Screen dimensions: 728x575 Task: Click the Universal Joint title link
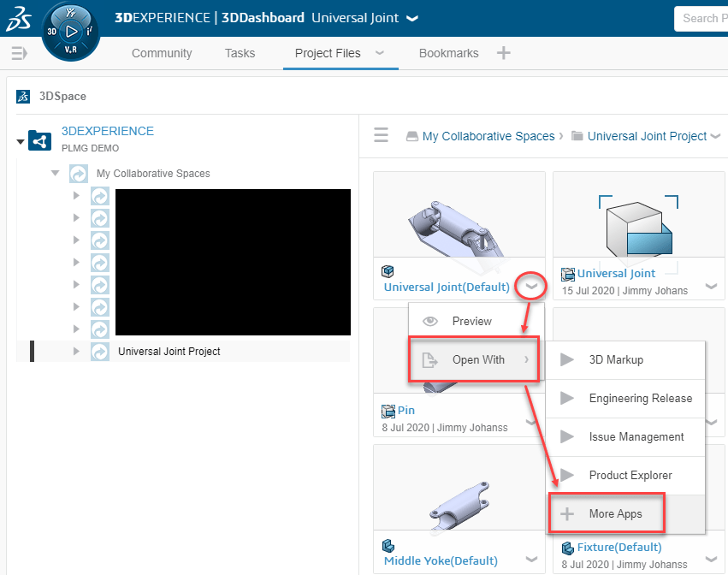(616, 274)
